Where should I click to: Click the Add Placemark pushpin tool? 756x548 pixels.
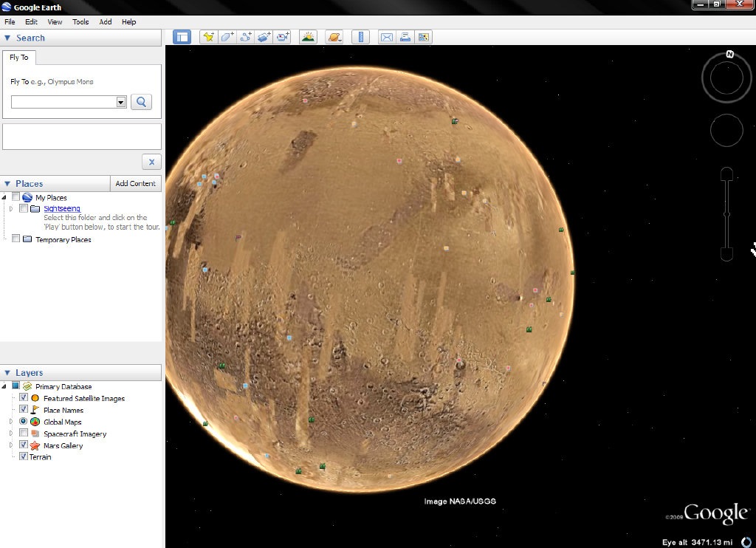tap(208, 37)
